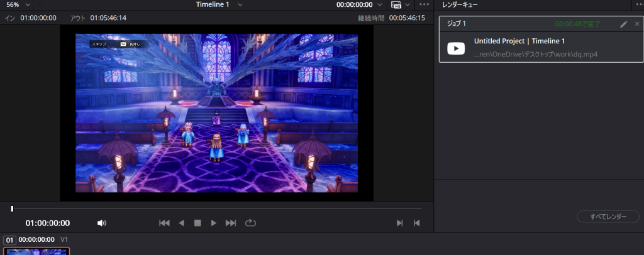644x255 pixels.
Task: Jump to the last frame
Action: (x=231, y=223)
